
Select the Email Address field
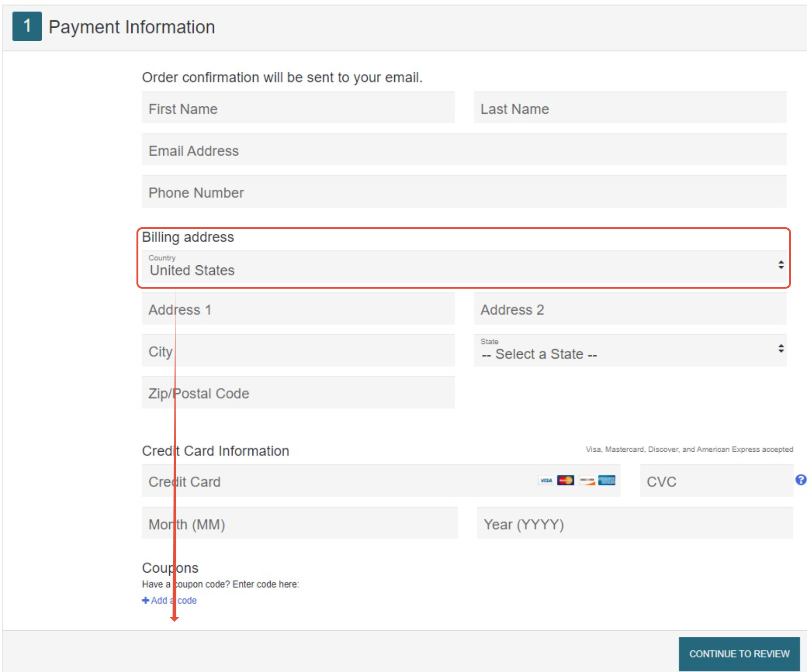pyautogui.click(x=464, y=150)
